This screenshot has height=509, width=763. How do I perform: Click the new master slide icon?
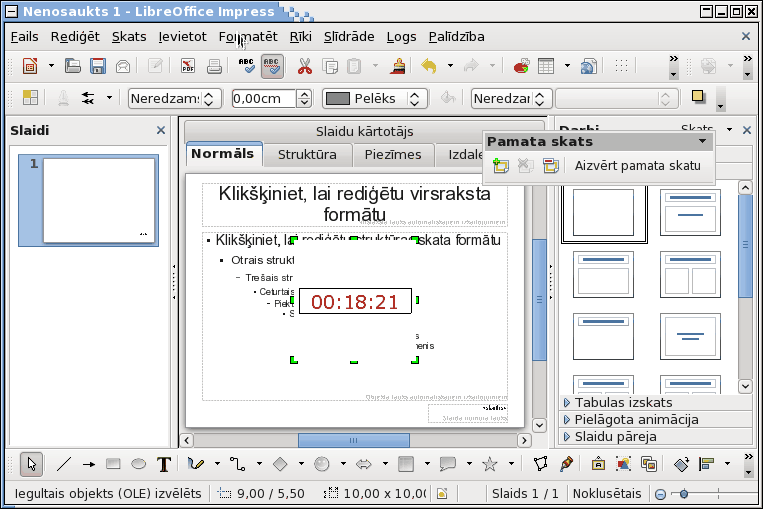coord(501,166)
